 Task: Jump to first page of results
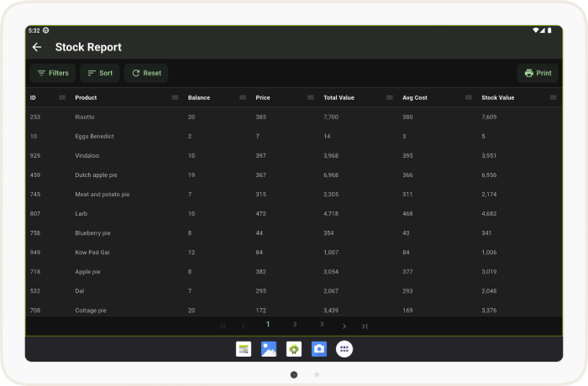point(223,326)
